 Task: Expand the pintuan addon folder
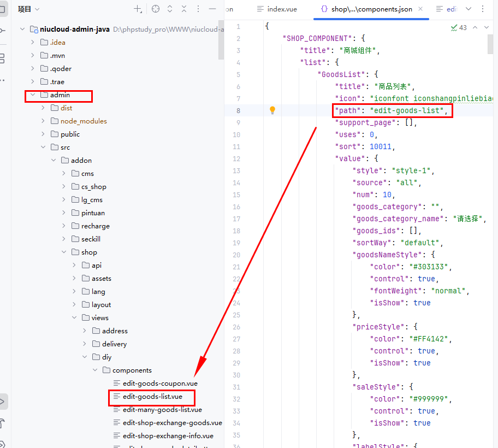pyautogui.click(x=64, y=213)
